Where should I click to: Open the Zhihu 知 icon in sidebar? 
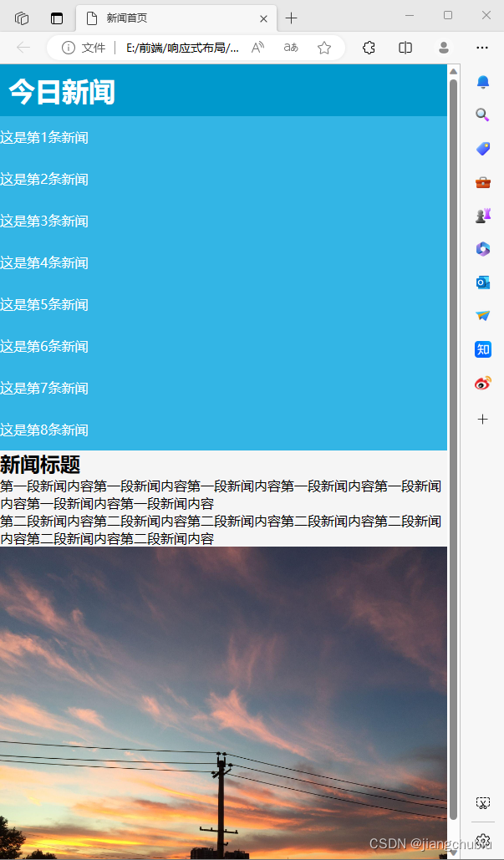coord(482,349)
